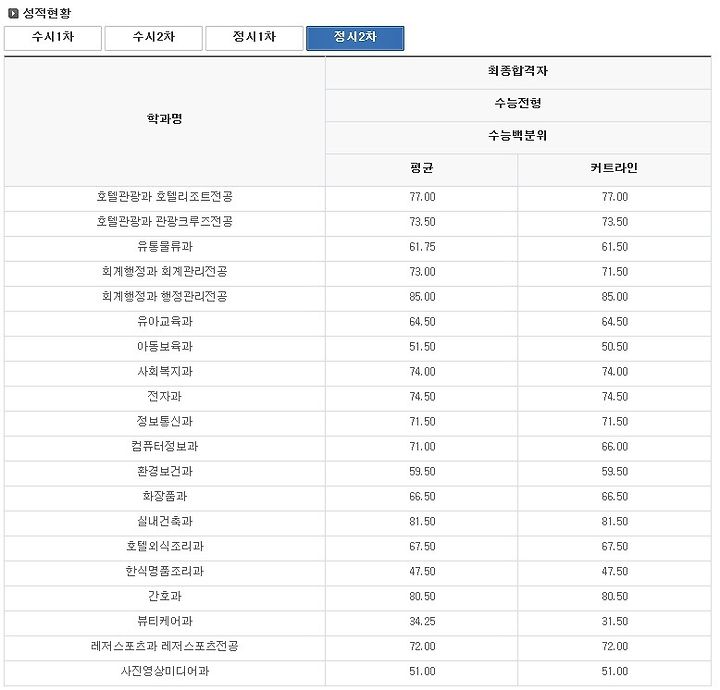Select the 정시1차 tab
This screenshot has height=690, width=720.
pos(254,38)
